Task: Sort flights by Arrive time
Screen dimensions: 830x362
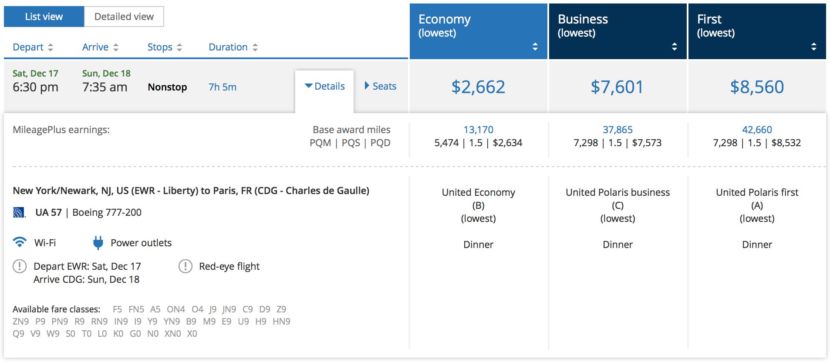Action: 101,47
